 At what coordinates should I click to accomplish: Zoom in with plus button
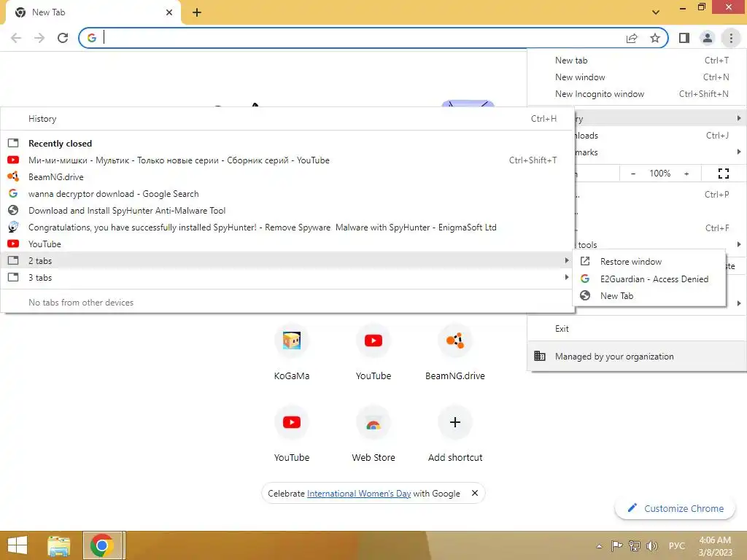(x=686, y=174)
